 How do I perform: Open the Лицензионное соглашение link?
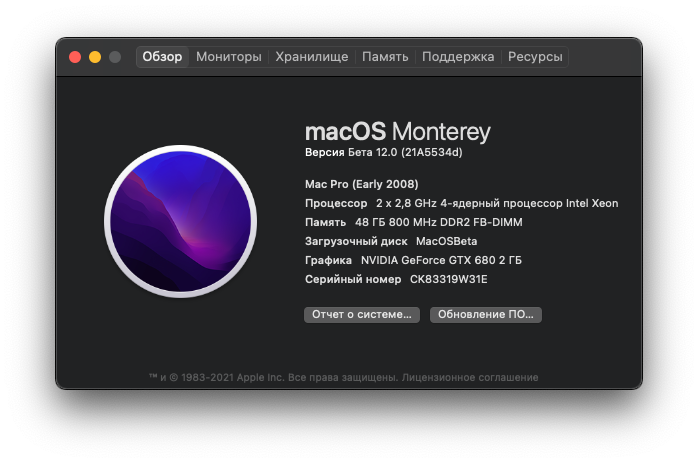point(470,378)
